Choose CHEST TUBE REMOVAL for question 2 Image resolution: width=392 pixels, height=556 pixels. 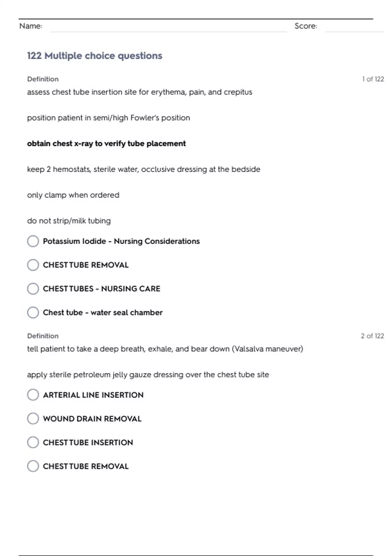pyautogui.click(x=33, y=466)
